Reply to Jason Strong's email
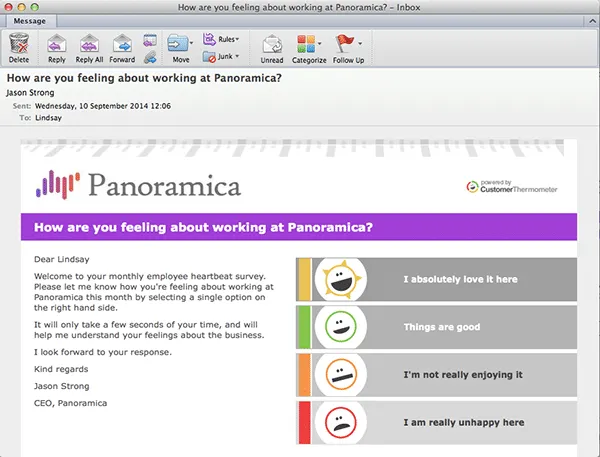The width and height of the screenshot is (600, 457). [57, 48]
